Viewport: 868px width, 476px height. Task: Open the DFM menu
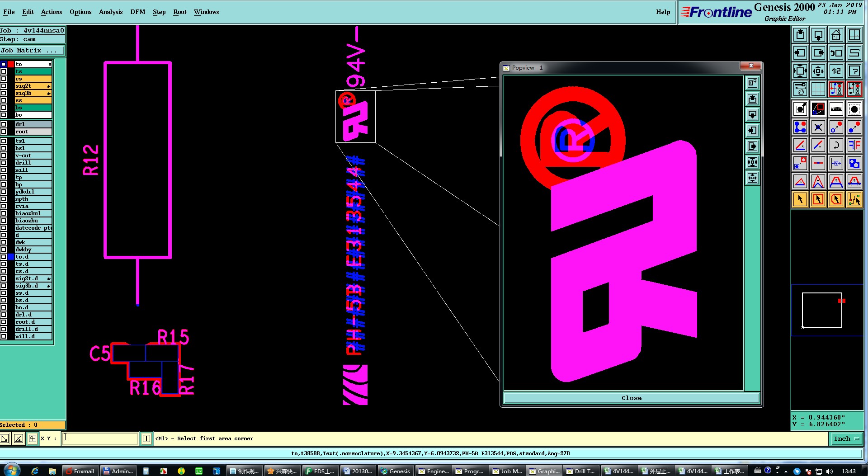pyautogui.click(x=138, y=12)
